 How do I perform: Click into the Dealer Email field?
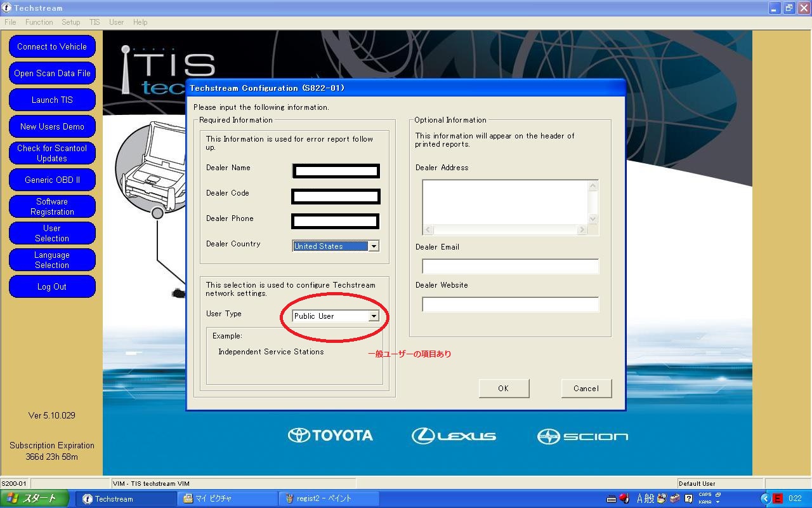point(511,266)
